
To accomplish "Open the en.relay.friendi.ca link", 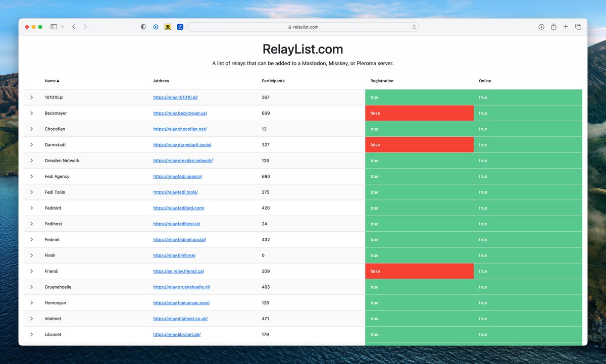I will tap(179, 271).
